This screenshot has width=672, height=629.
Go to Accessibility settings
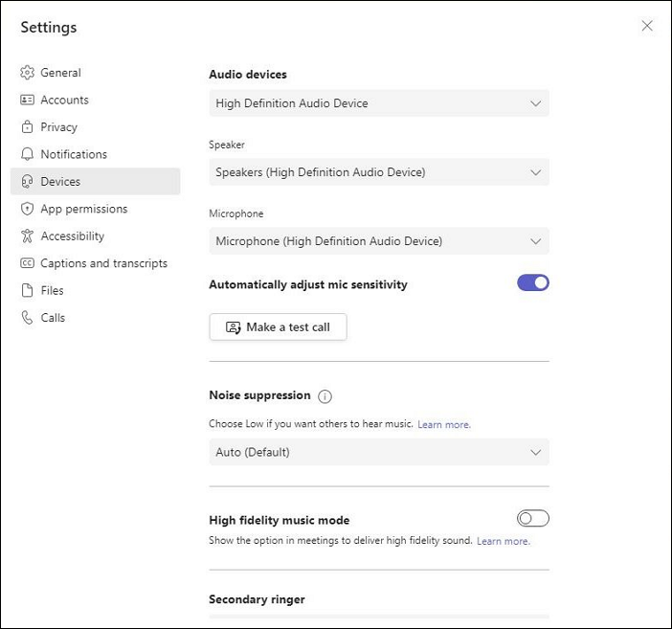pos(95,236)
